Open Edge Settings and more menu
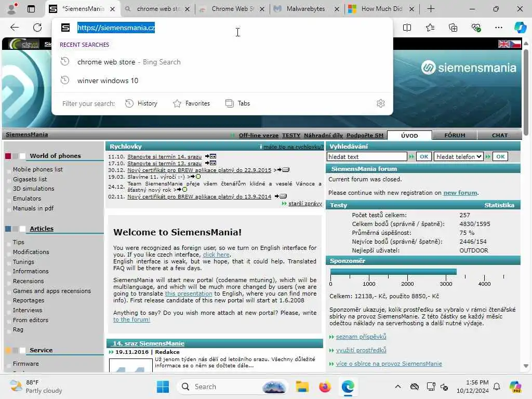Screen dimensions: 532x399 (498, 28)
